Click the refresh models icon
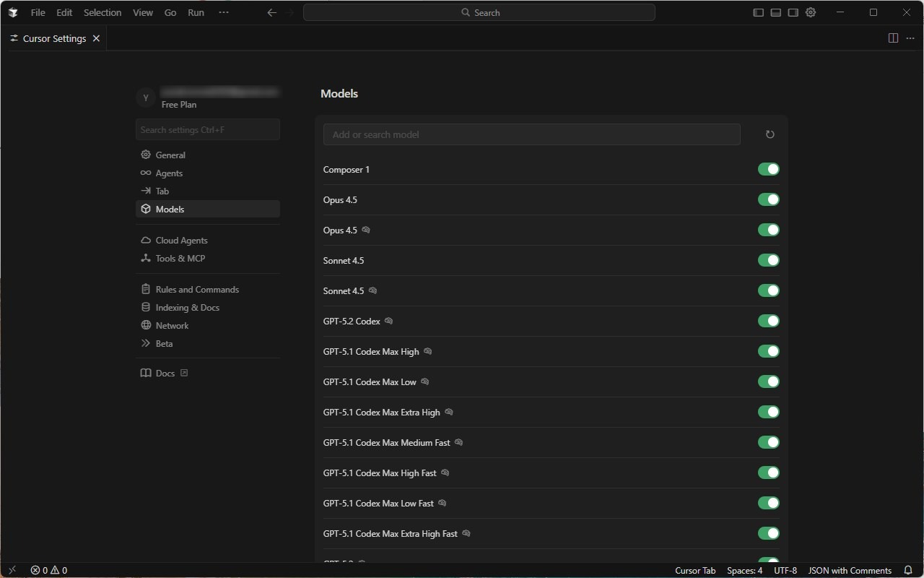The width and height of the screenshot is (924, 578). click(x=770, y=134)
